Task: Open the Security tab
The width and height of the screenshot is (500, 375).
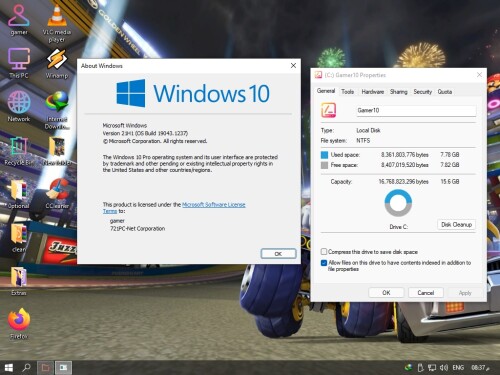Action: [423, 92]
